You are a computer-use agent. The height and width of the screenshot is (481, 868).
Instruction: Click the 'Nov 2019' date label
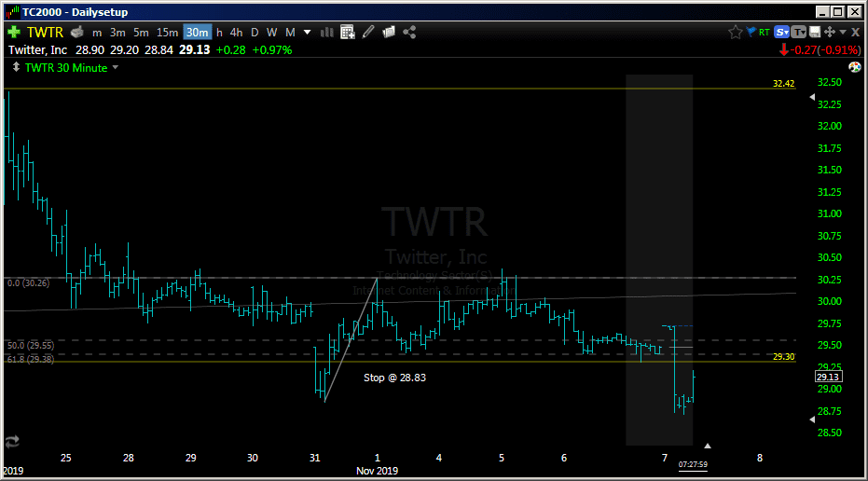point(377,471)
